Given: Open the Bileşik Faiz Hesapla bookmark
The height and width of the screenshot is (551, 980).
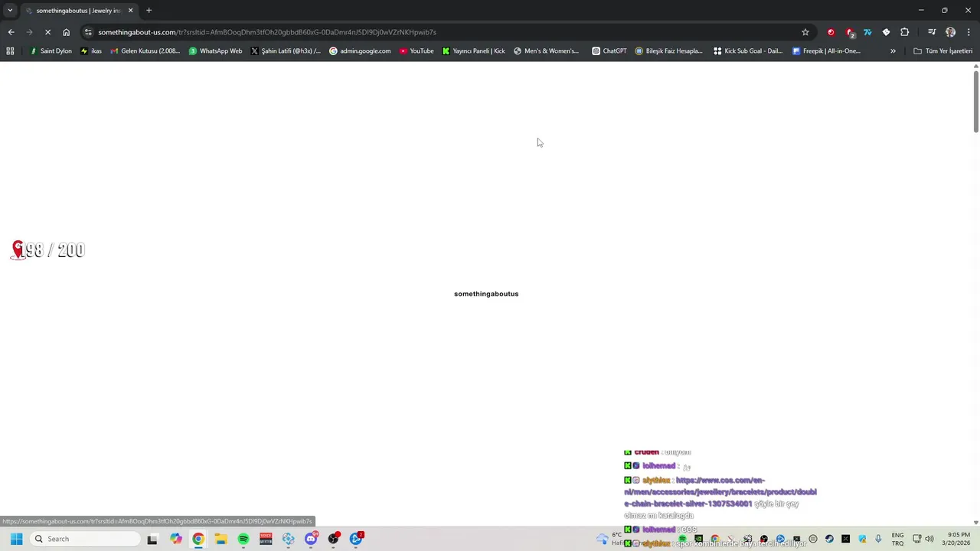Looking at the screenshot, I should pyautogui.click(x=668, y=51).
